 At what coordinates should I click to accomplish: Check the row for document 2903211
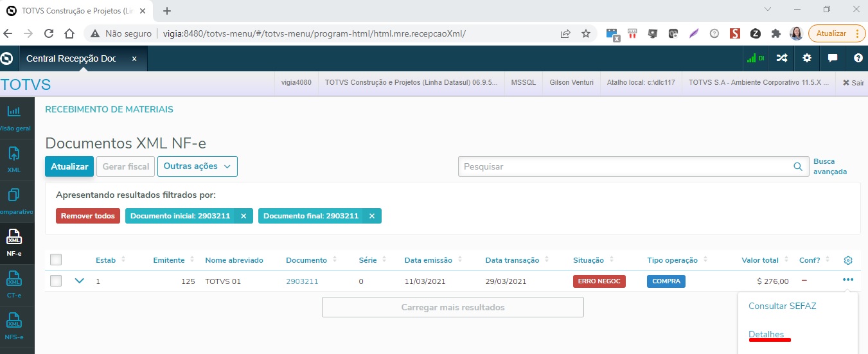tap(56, 281)
